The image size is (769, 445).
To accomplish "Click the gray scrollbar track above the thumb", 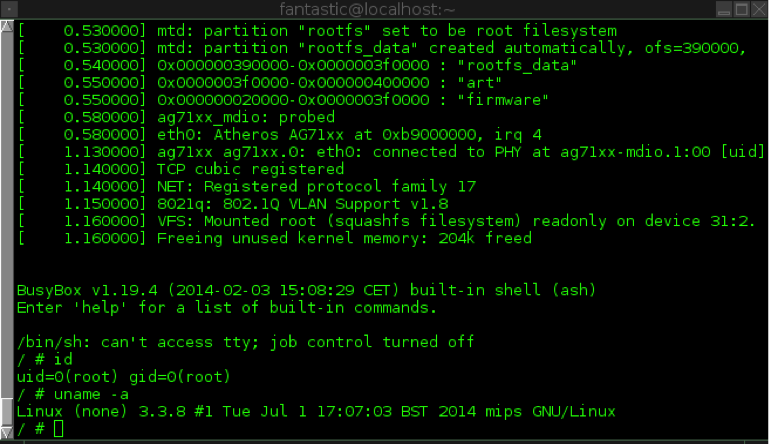I will pyautogui.click(x=7, y=214).
